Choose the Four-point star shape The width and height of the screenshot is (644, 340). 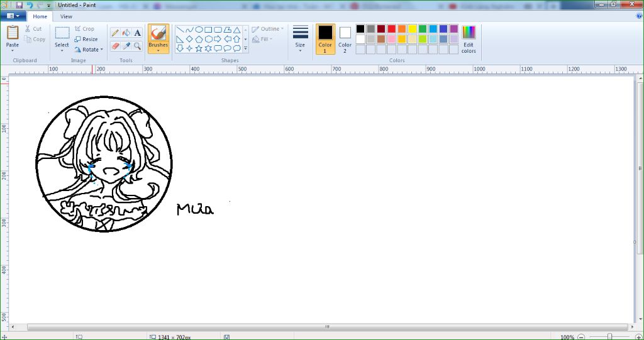pyautogui.click(x=189, y=48)
